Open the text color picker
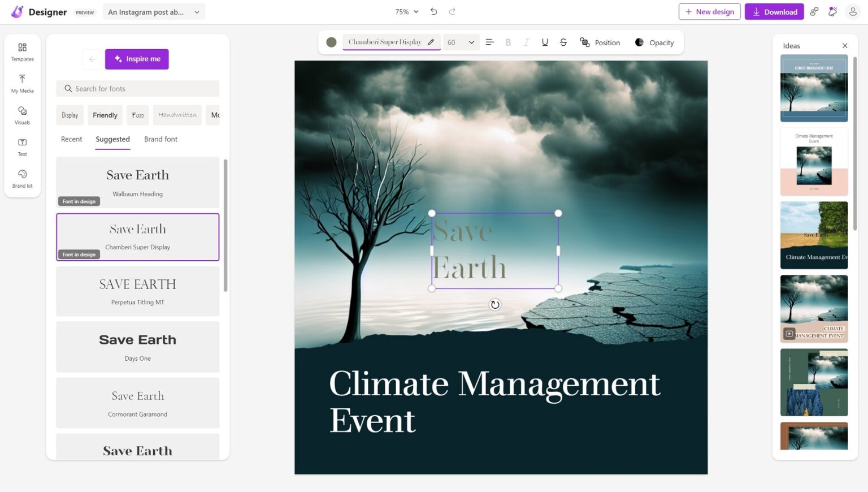 click(x=331, y=42)
